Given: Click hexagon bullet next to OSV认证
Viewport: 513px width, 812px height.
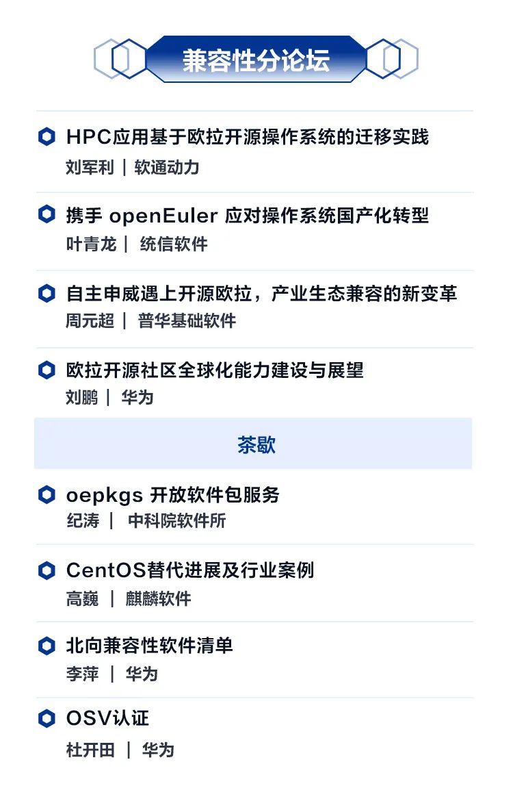Looking at the screenshot, I should [x=47, y=719].
